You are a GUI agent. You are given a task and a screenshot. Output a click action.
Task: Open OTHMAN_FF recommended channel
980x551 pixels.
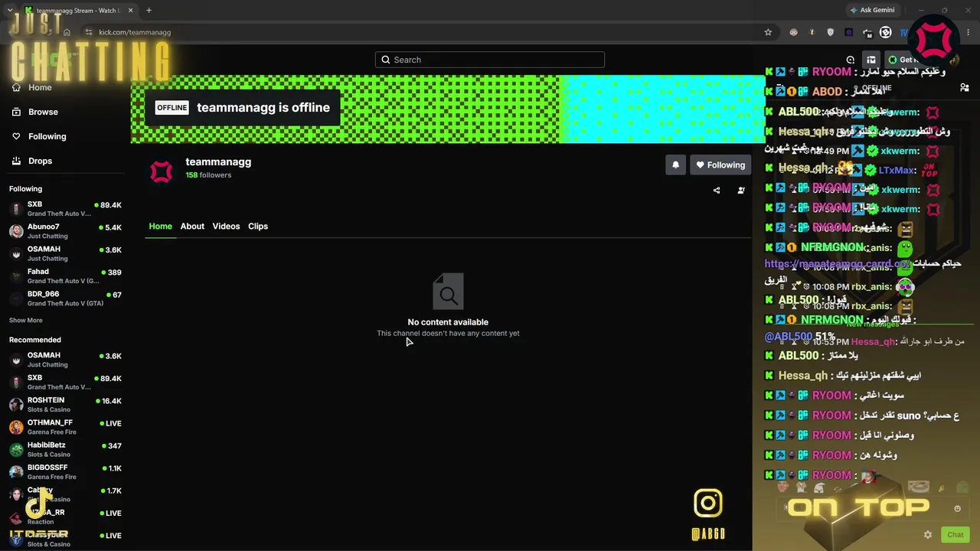[x=65, y=427]
